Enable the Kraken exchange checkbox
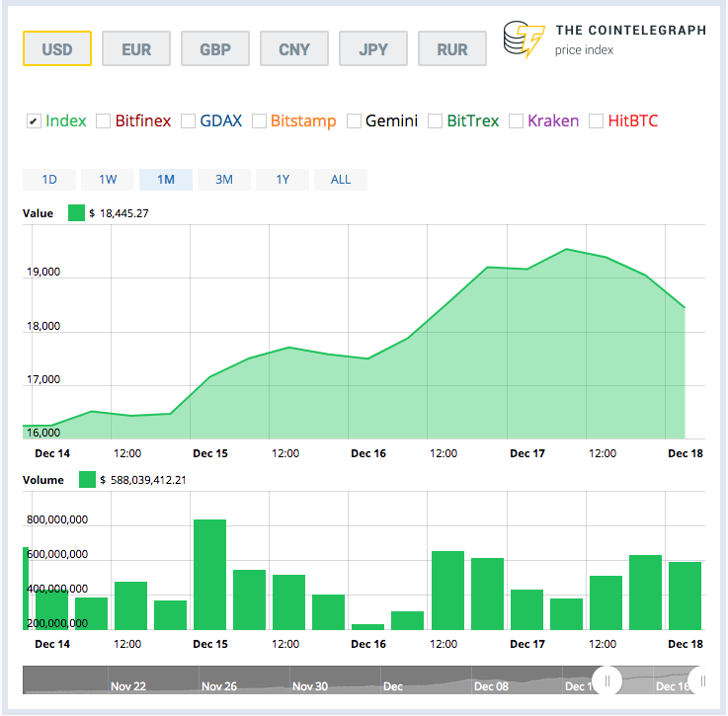The width and height of the screenshot is (728, 716). point(517,121)
